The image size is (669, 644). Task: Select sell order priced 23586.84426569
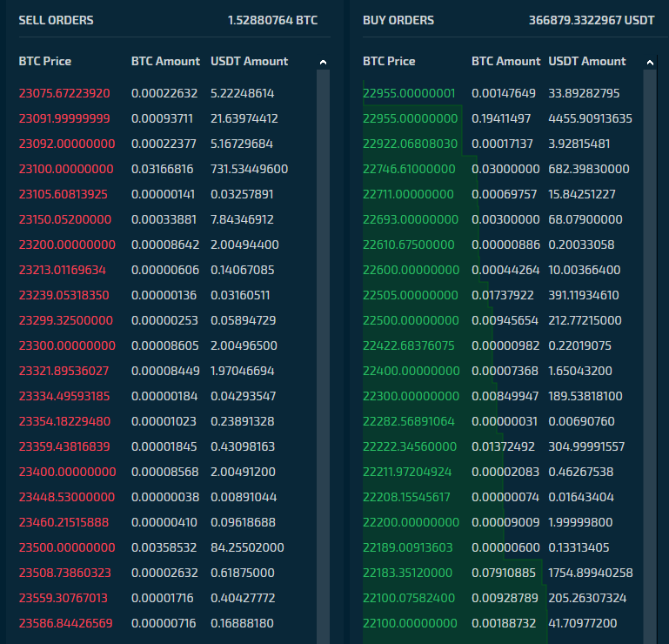tap(168, 622)
